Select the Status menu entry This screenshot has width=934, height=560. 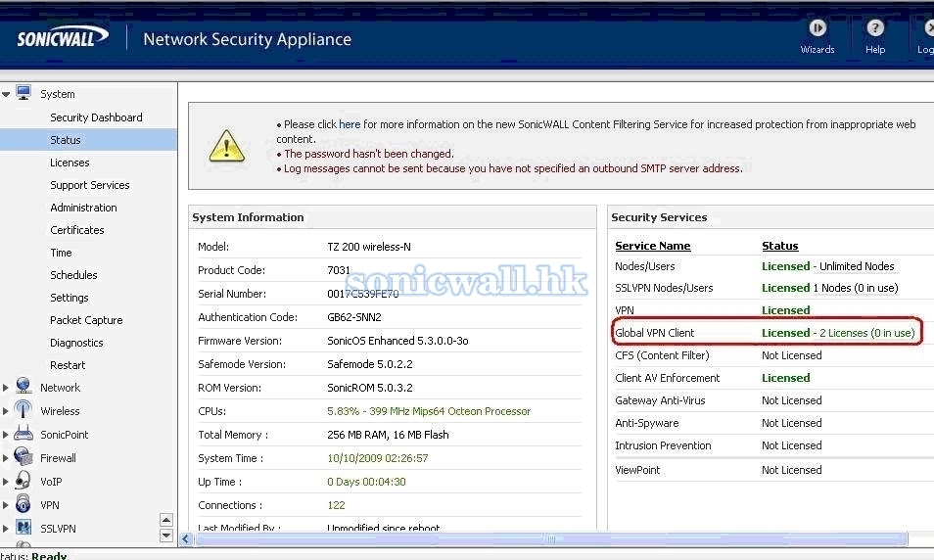pos(89,140)
